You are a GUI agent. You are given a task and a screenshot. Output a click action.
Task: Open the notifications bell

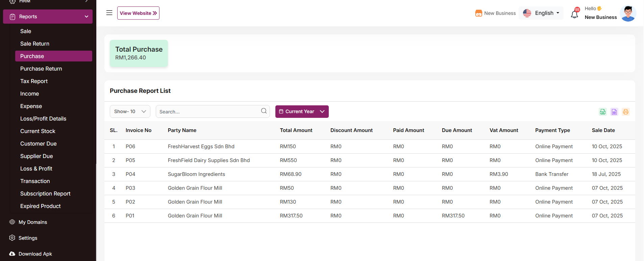click(x=574, y=14)
